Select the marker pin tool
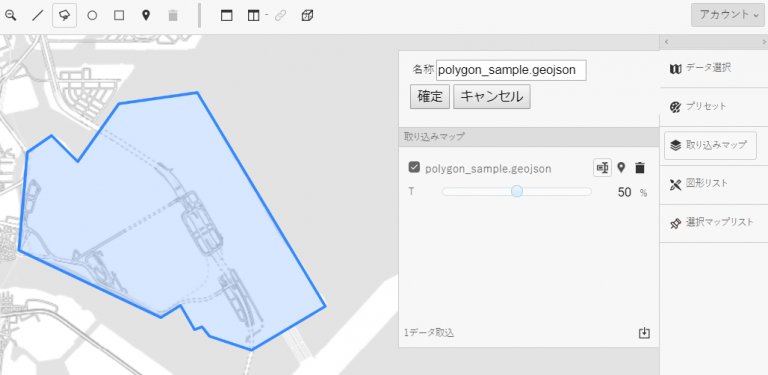Image resolution: width=768 pixels, height=375 pixels. click(145, 16)
